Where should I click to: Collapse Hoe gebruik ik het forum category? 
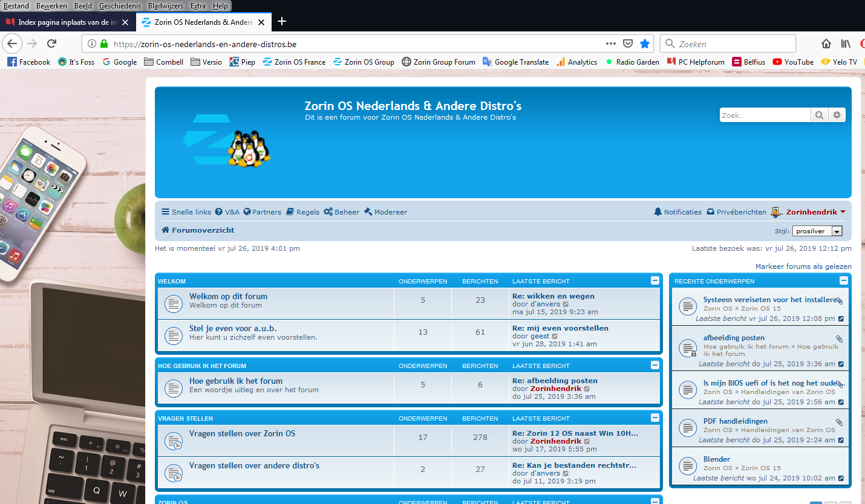pyautogui.click(x=655, y=365)
